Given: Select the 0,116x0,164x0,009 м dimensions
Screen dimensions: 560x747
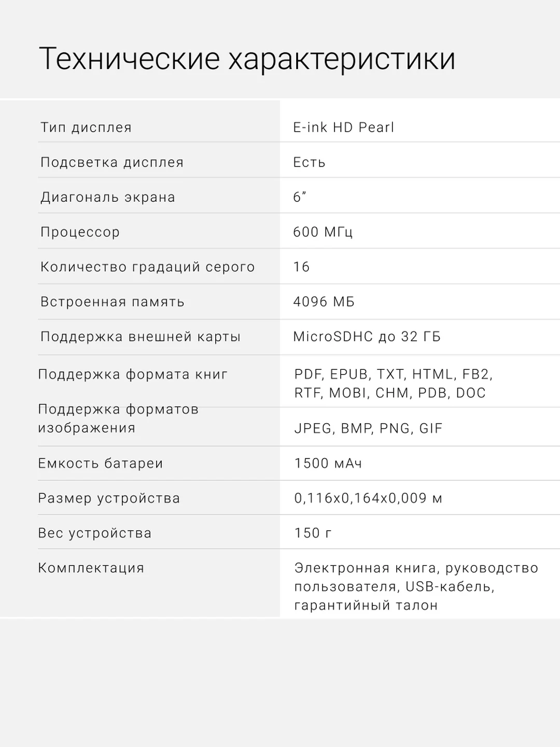Looking at the screenshot, I should tap(369, 499).
